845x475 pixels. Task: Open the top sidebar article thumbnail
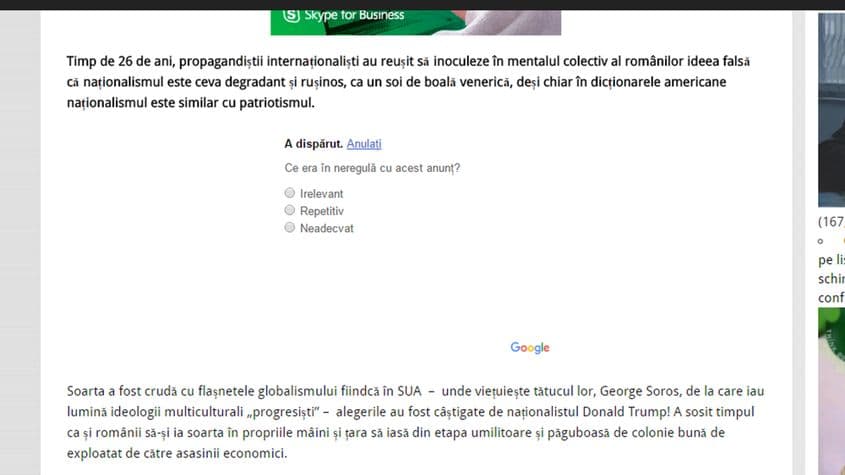click(832, 110)
